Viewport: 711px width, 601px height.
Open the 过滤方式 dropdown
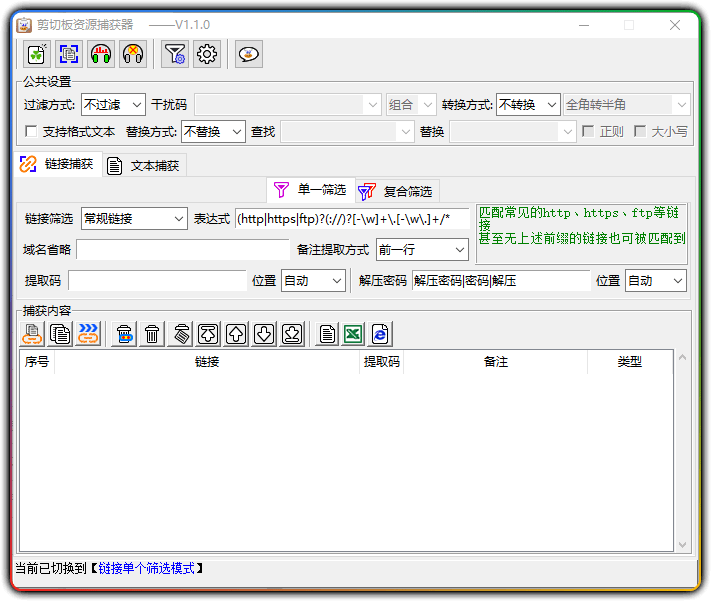coord(112,104)
